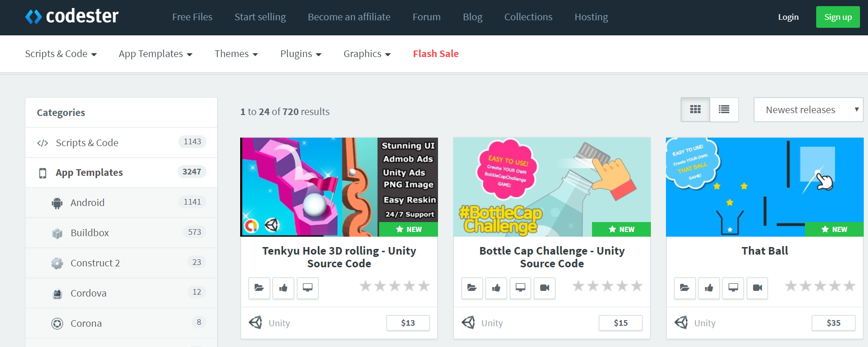Add Bottle Cap Challenge to collection folder
The image size is (868, 347).
tap(472, 288)
